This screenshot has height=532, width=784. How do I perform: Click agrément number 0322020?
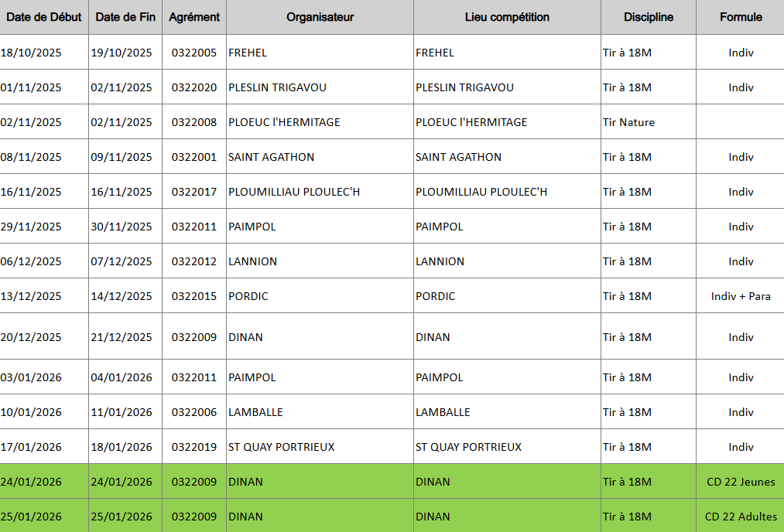[x=194, y=87]
